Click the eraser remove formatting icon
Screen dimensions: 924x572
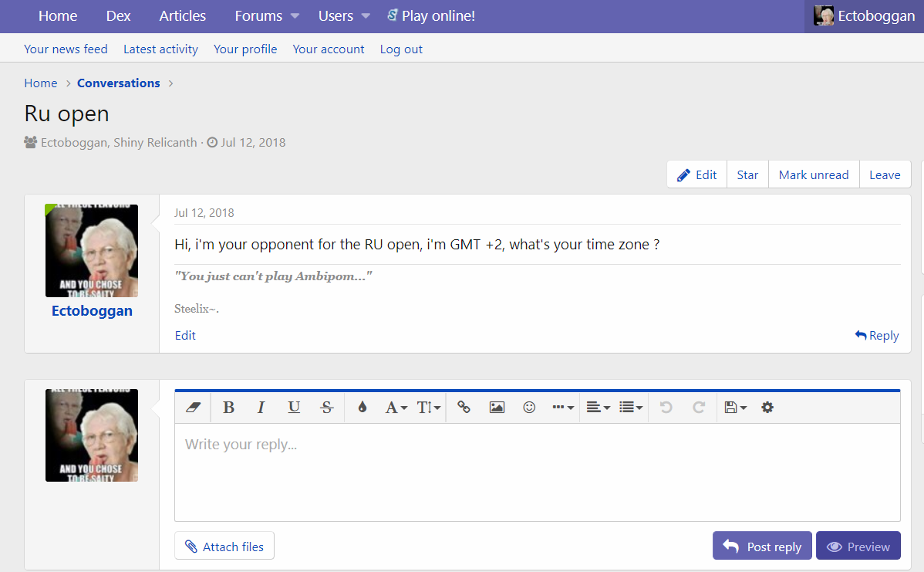194,408
